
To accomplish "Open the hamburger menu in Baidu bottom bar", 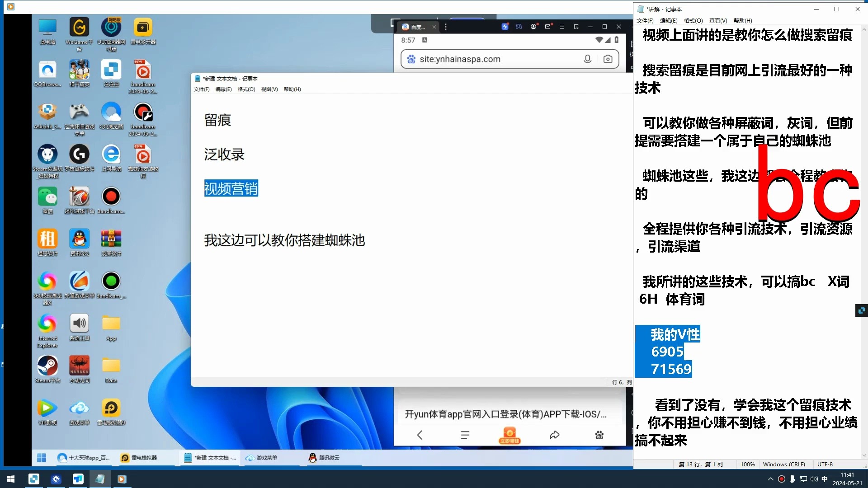I will click(x=465, y=435).
